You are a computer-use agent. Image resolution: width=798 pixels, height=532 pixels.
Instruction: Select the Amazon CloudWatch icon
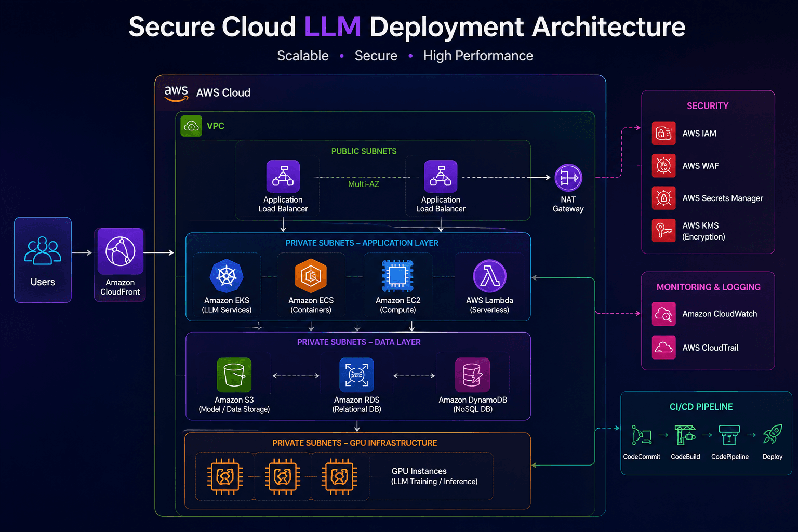coord(663,314)
